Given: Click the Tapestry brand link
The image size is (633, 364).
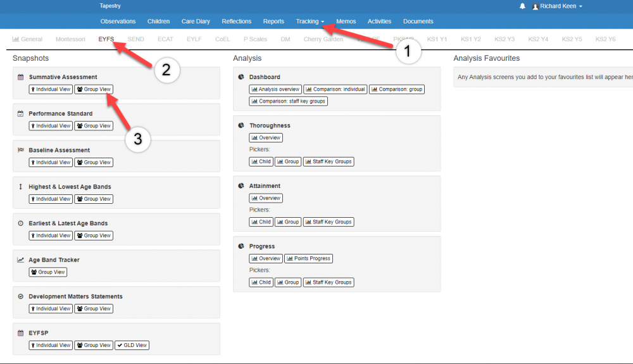Looking at the screenshot, I should pos(110,6).
